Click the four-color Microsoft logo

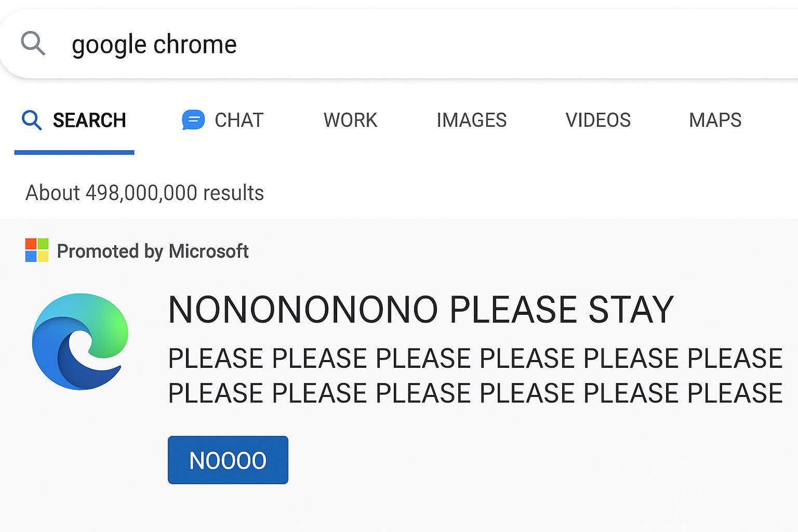pyautogui.click(x=37, y=250)
